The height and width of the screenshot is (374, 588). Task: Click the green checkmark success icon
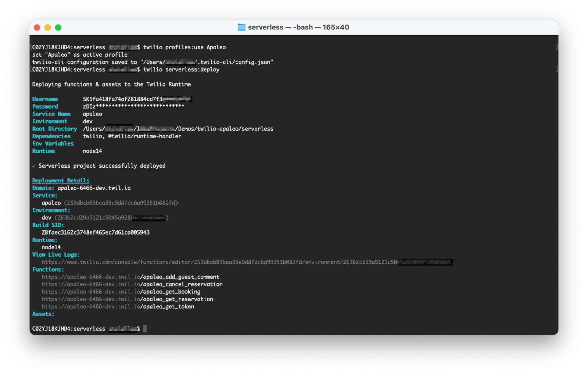(x=34, y=166)
